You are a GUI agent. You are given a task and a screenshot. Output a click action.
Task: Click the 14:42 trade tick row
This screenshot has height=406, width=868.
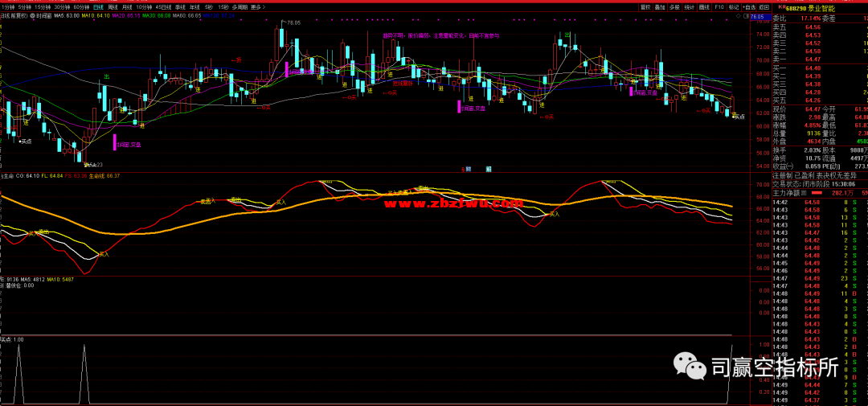coord(819,202)
